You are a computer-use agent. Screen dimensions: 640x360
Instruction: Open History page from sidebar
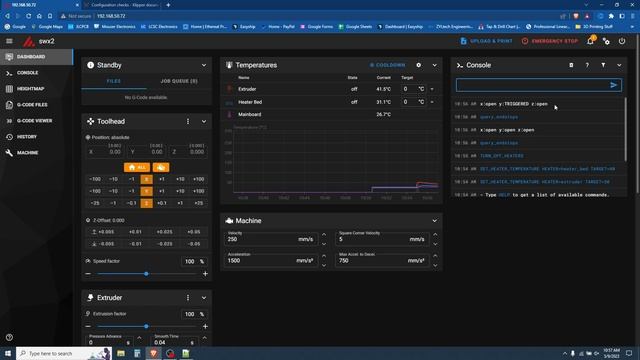click(36, 137)
